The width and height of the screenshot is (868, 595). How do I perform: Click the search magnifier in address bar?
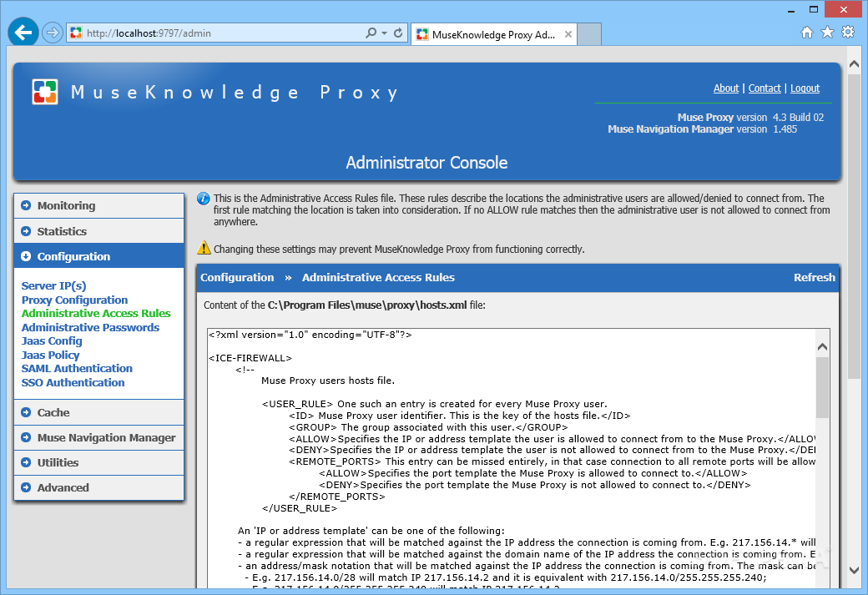pos(371,33)
